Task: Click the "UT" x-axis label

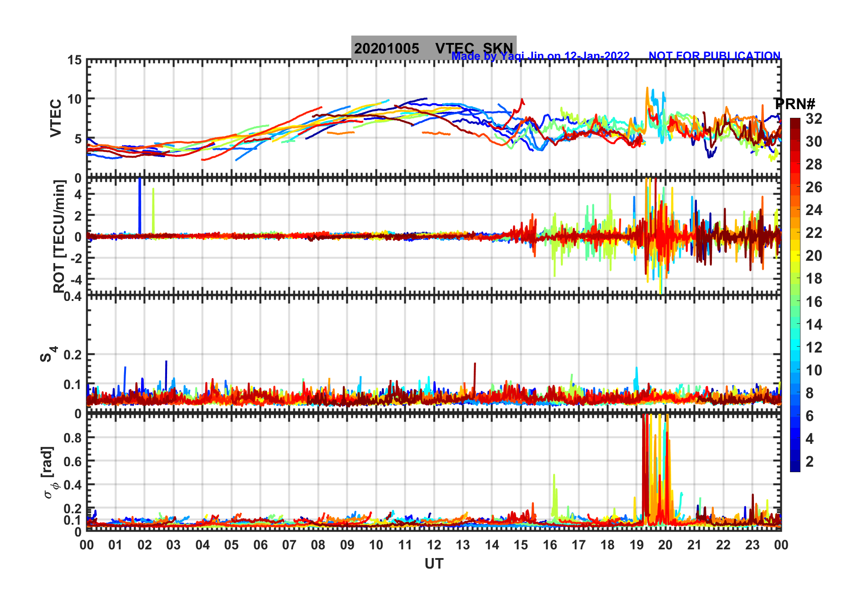Action: (434, 564)
